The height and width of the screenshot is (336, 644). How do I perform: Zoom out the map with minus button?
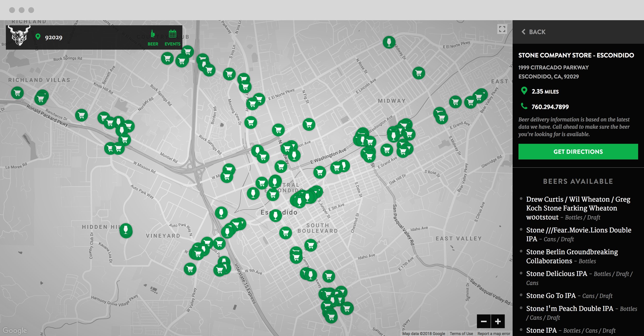[x=484, y=321]
